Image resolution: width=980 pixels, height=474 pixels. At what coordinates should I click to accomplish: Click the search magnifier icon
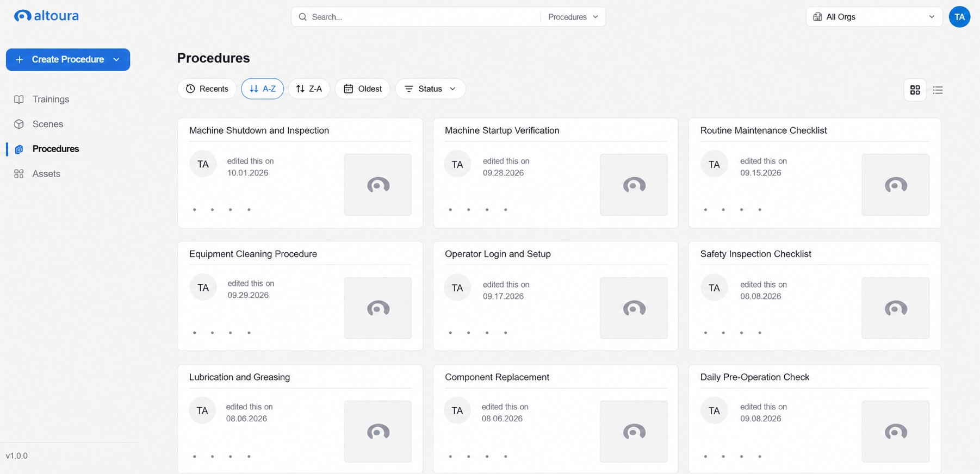pos(303,17)
